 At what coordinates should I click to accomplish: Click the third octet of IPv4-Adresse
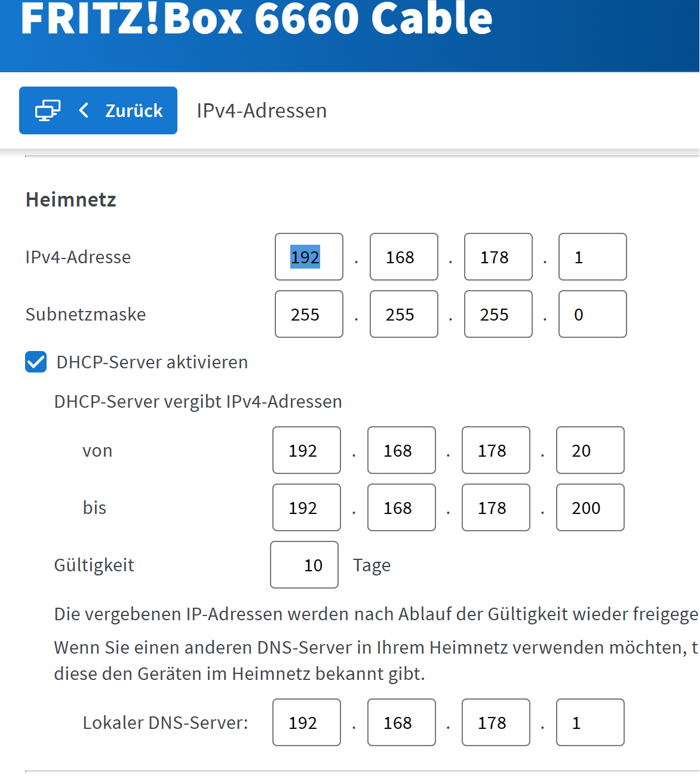pos(498,257)
